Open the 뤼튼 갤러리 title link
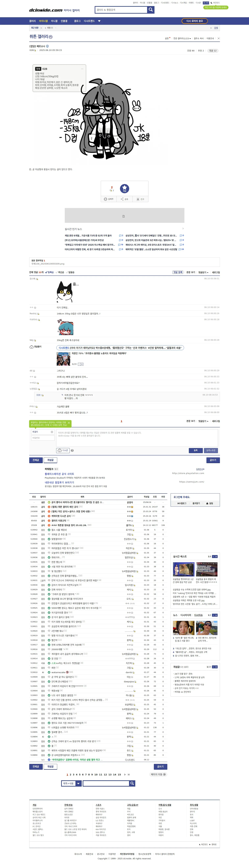Image resolution: width=249 pixels, height=868 pixels. point(39,36)
